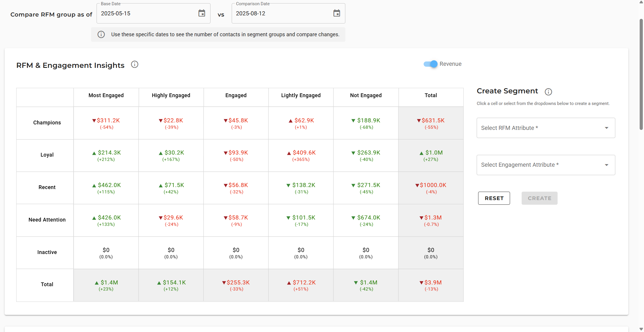Click the scrollbar up arrow
The height and width of the screenshot is (332, 644).
click(641, 2)
